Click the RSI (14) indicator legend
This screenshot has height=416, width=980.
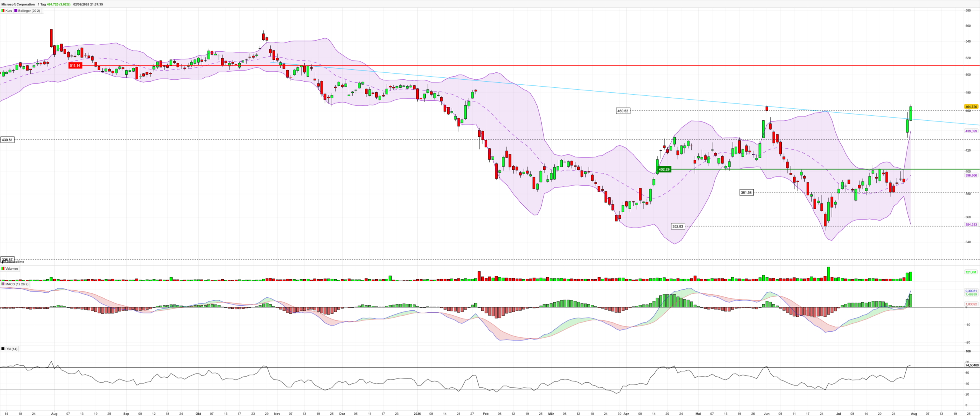[x=10, y=349]
